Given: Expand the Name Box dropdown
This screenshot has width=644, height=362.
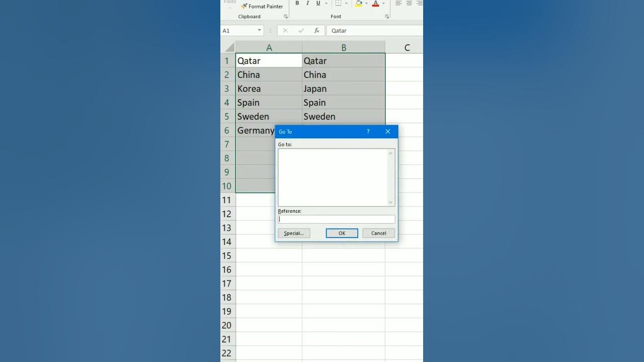Looking at the screenshot, I should 260,31.
